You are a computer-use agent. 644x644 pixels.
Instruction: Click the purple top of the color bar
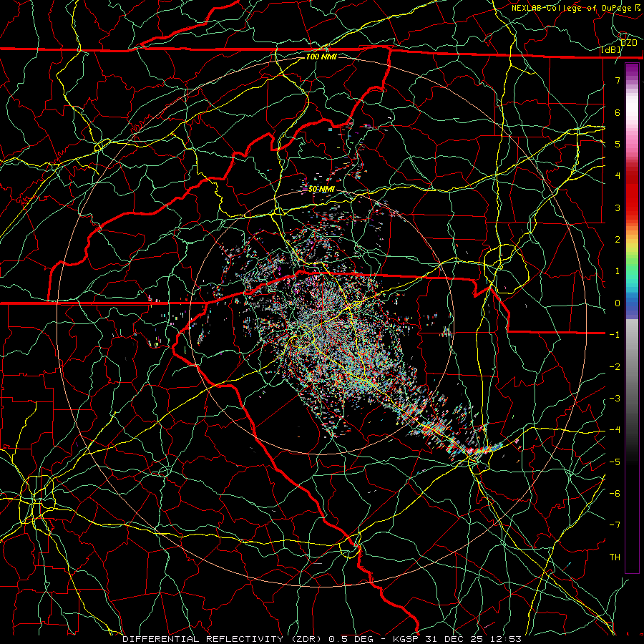[632, 70]
